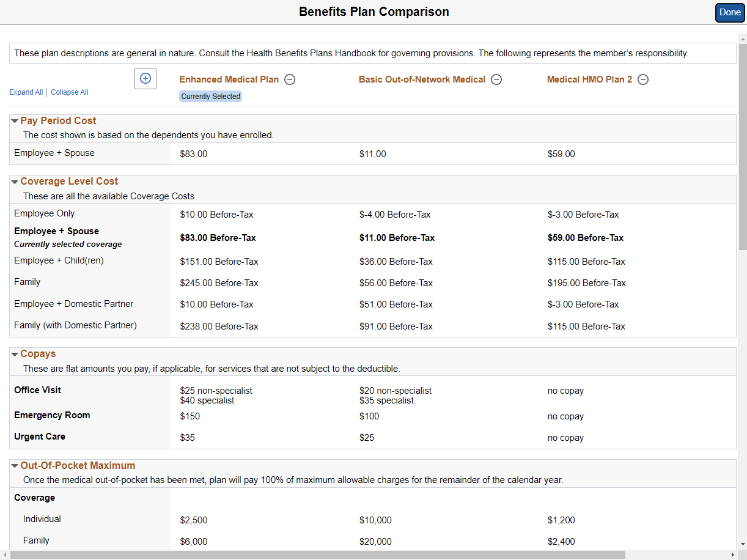Click the Expand All link
The height and width of the screenshot is (560, 747).
pos(26,92)
